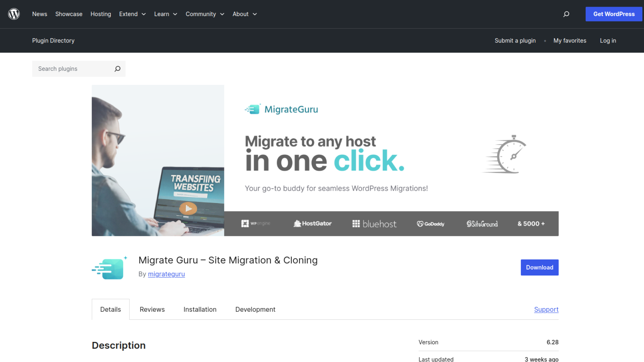Open the migrateguru author link
Screen dimensions: 644x362
(x=166, y=274)
